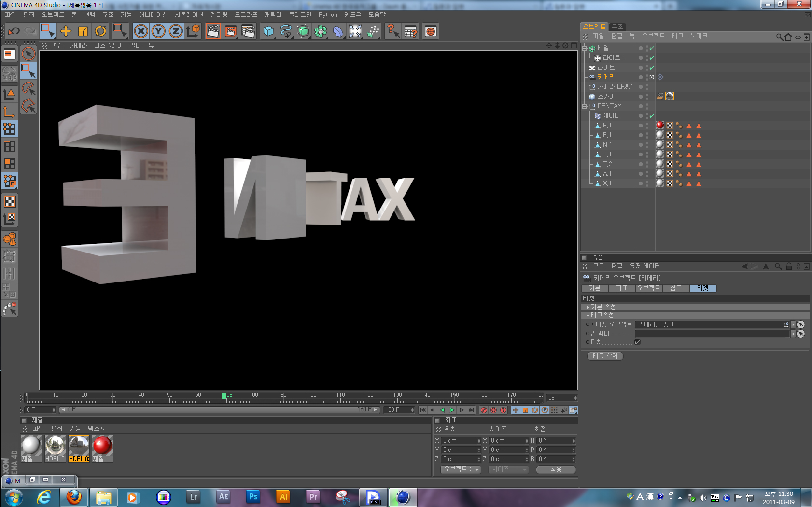Viewport: 812px width, 507px height.
Task: Toggle the green check of 쉐이더
Action: pos(652,116)
